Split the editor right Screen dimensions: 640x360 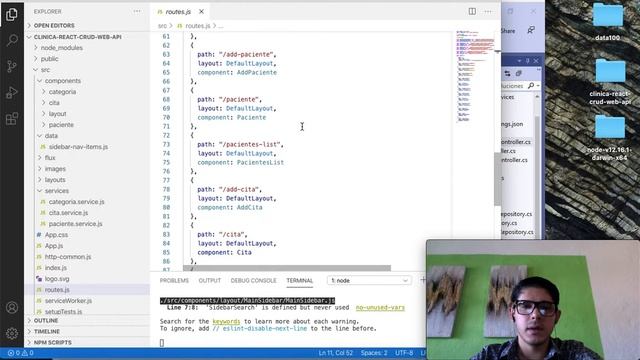472,11
